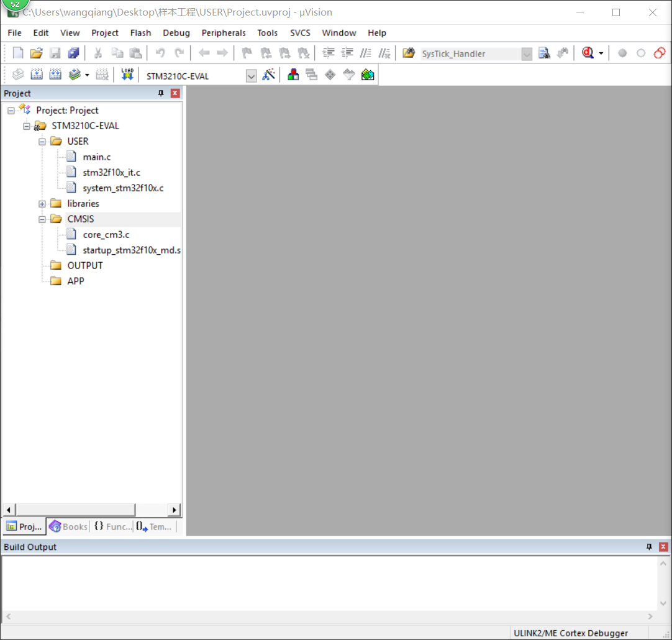Toggle auto-hide on the Project panel
Screen dimensions: 672x640
160,93
